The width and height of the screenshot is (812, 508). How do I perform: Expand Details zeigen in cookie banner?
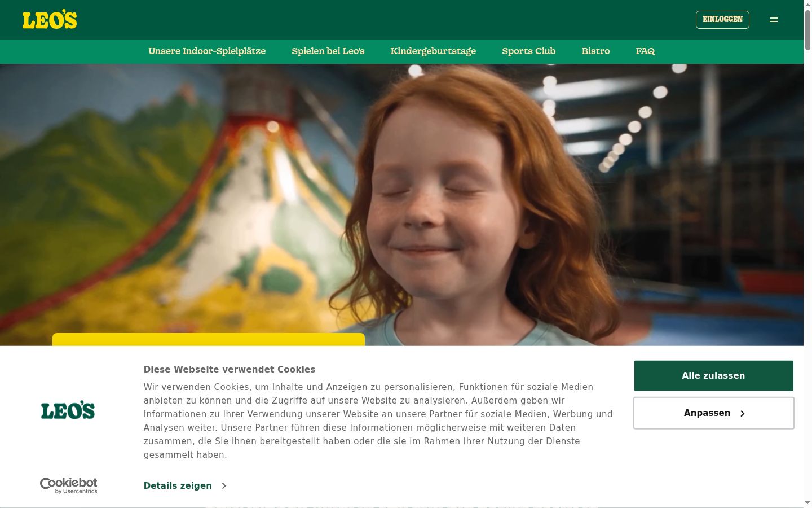coord(185,485)
